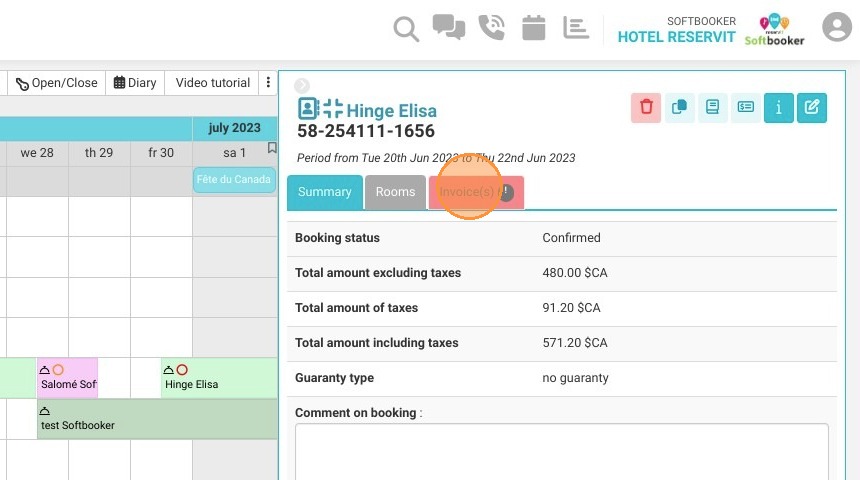860x480 pixels.
Task: Switch to the Summary tab
Action: point(325,192)
